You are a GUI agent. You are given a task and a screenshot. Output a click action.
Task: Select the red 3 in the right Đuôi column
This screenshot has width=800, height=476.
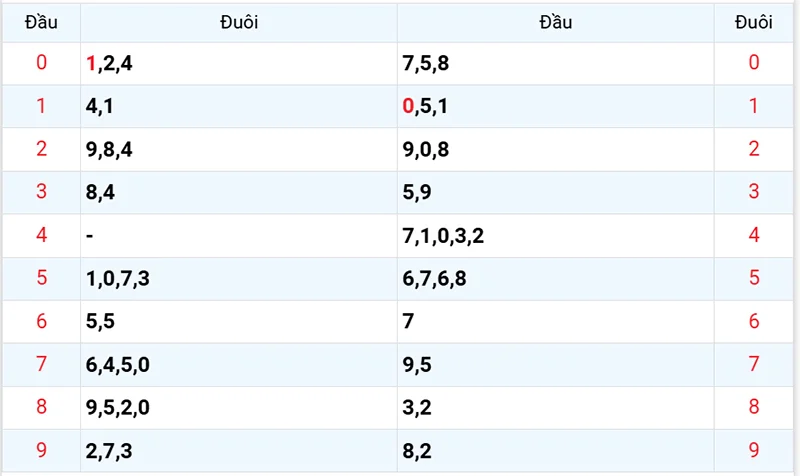(x=754, y=193)
